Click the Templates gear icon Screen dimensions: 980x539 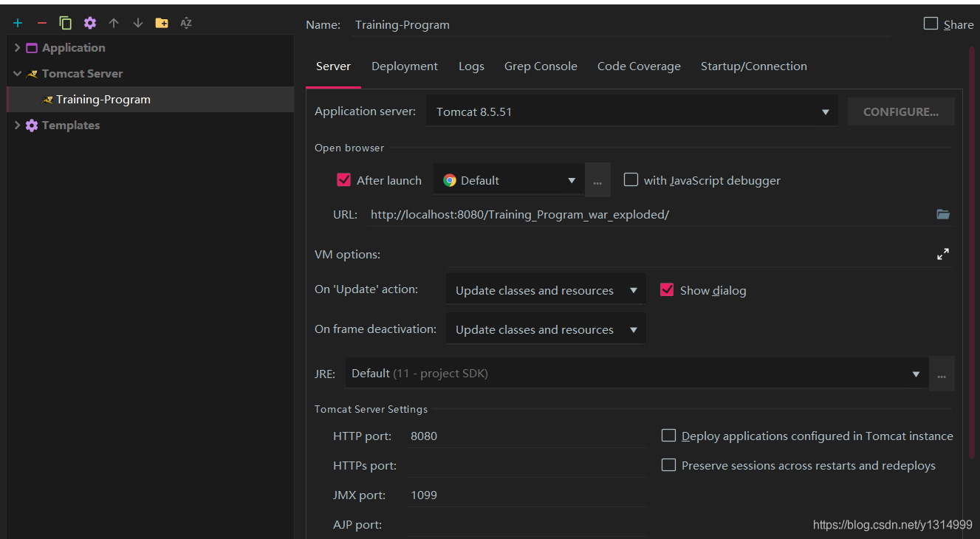[x=32, y=126]
